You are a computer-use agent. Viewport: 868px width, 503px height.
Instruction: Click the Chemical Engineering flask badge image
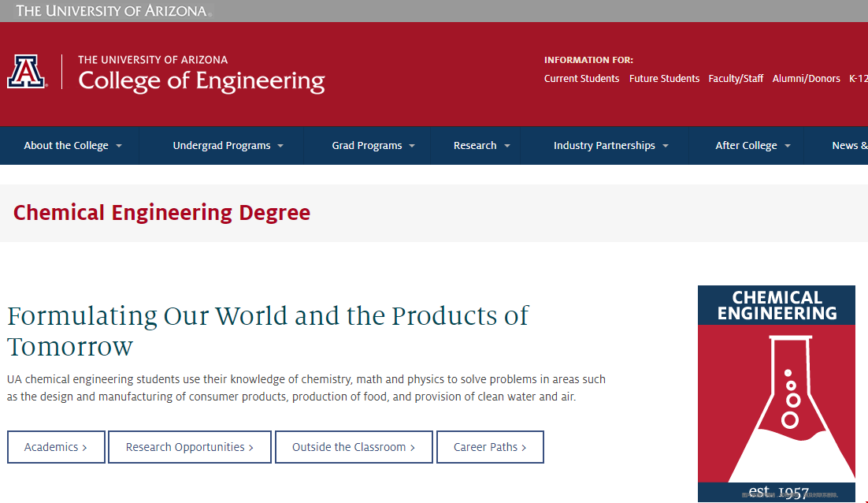(777, 394)
